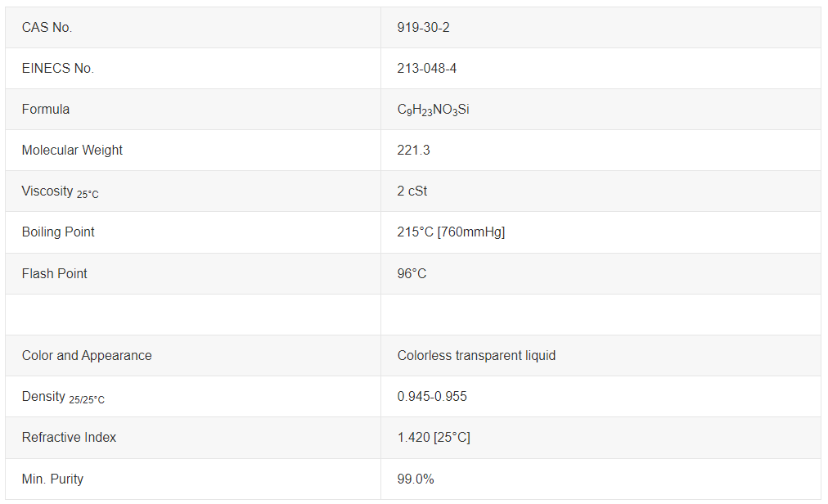Screen dimensions: 828x504
Task: Select the Boiling Point label
Action: click(58, 232)
